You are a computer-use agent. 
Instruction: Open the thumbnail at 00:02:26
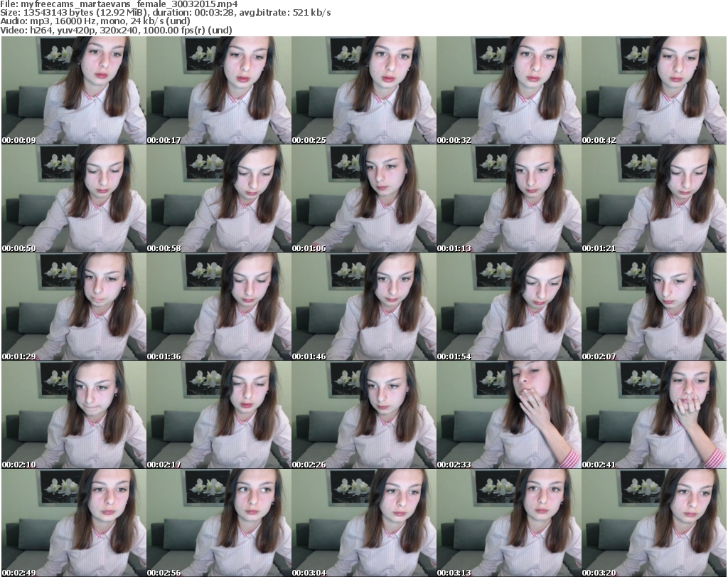[x=363, y=415]
